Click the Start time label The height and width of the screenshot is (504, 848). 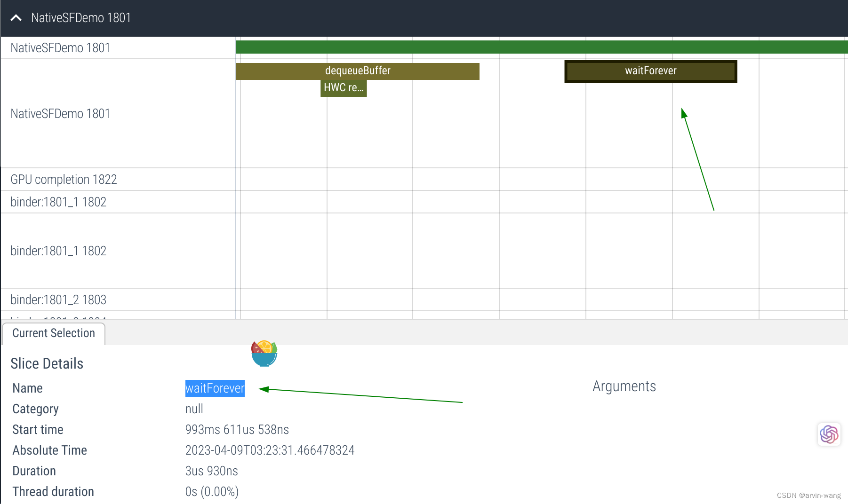(38, 430)
